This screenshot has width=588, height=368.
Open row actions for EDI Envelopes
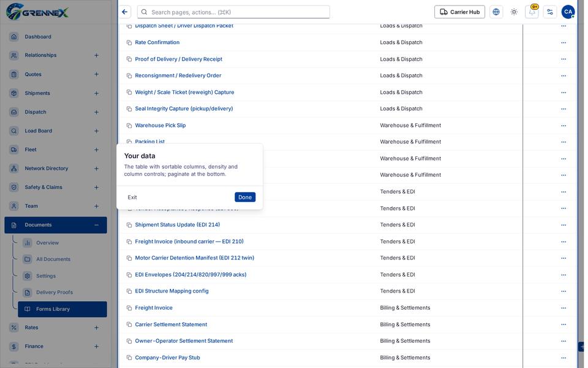click(x=563, y=275)
